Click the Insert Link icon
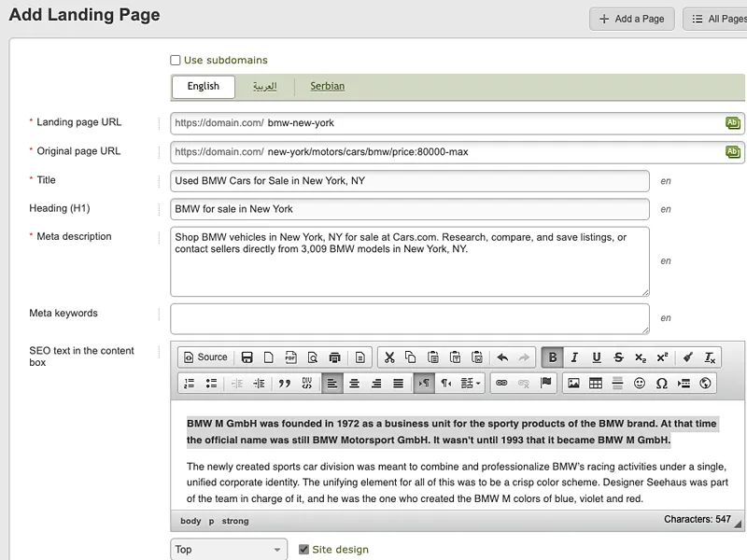Viewport: 747px width, 560px height. click(501, 383)
